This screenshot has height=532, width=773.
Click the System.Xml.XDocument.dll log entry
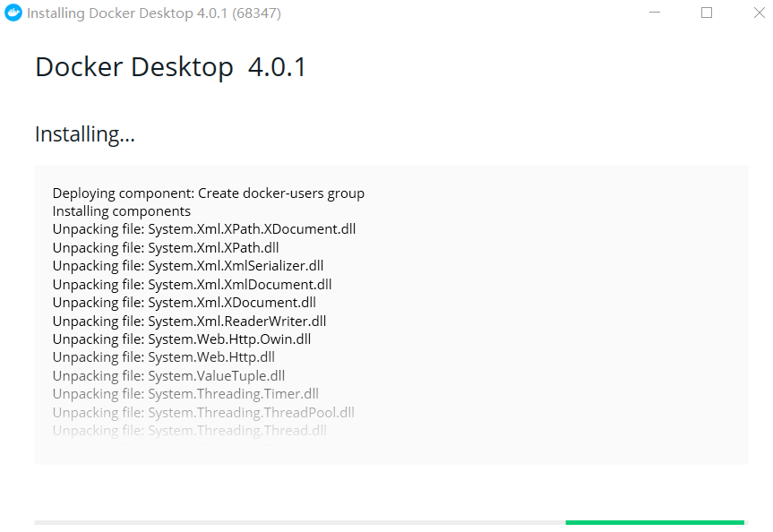(185, 303)
